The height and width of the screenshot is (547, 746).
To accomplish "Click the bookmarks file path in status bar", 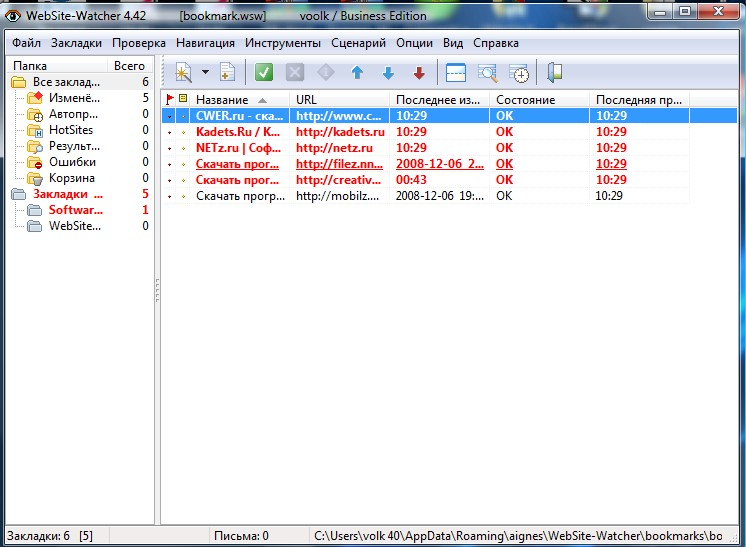I will point(518,536).
